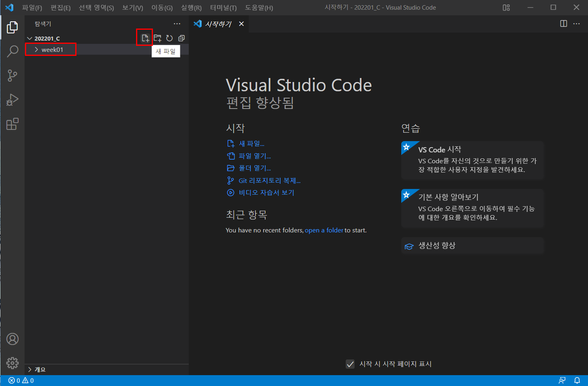Open the Explorer view in activity bar
588x386 pixels.
pos(12,27)
